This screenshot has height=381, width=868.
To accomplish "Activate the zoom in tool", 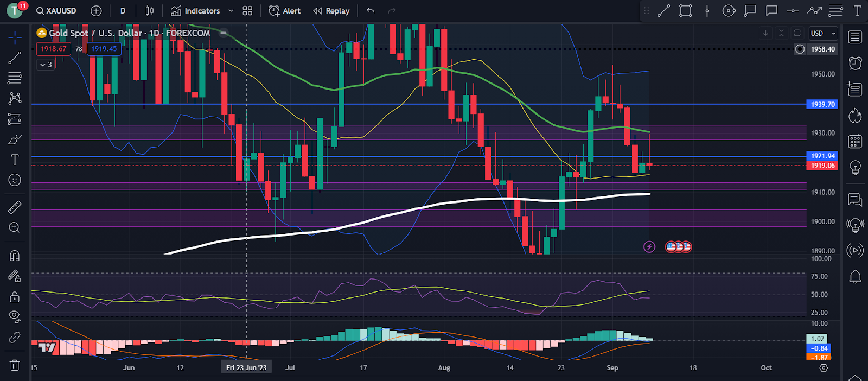I will [x=15, y=227].
